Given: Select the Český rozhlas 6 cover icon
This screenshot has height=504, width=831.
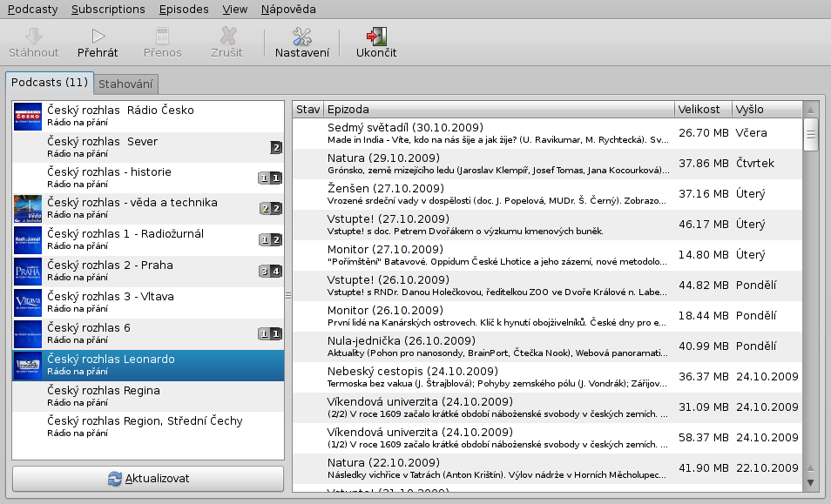Looking at the screenshot, I should tap(28, 334).
